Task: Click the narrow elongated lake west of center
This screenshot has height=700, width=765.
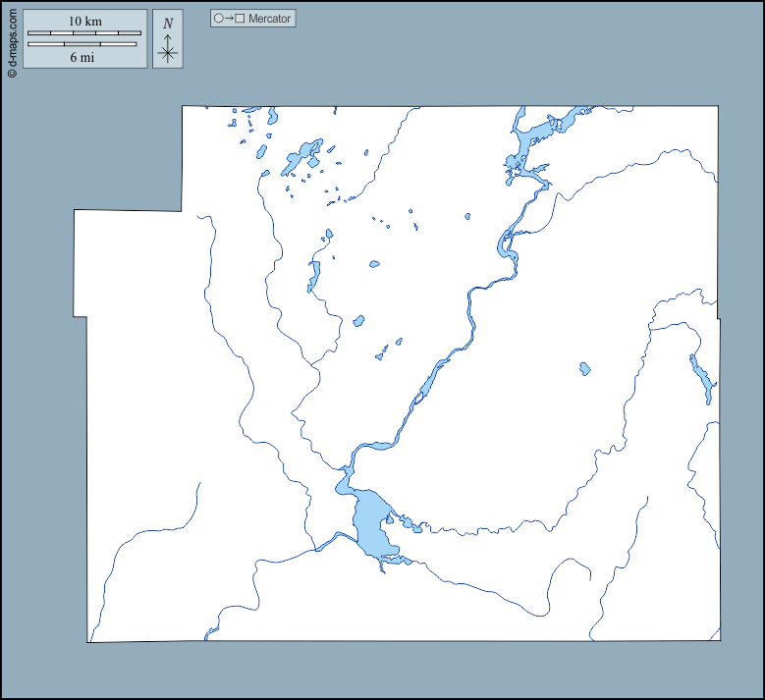Action: (x=314, y=275)
